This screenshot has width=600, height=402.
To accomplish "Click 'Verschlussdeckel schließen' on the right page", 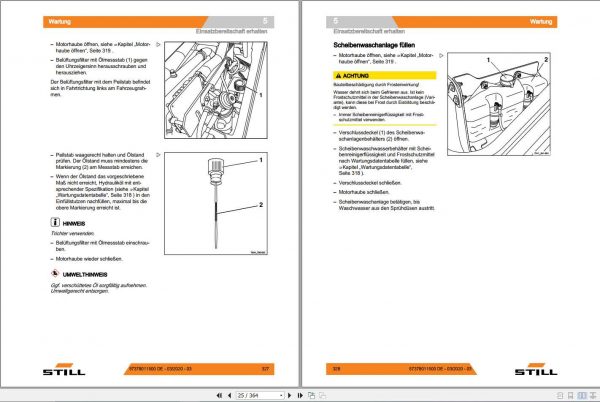I will [x=370, y=183].
